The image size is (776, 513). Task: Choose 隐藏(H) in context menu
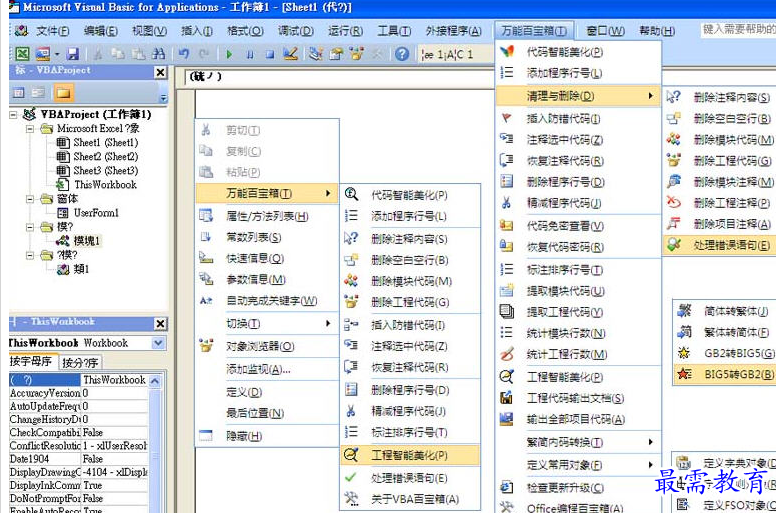(267, 436)
